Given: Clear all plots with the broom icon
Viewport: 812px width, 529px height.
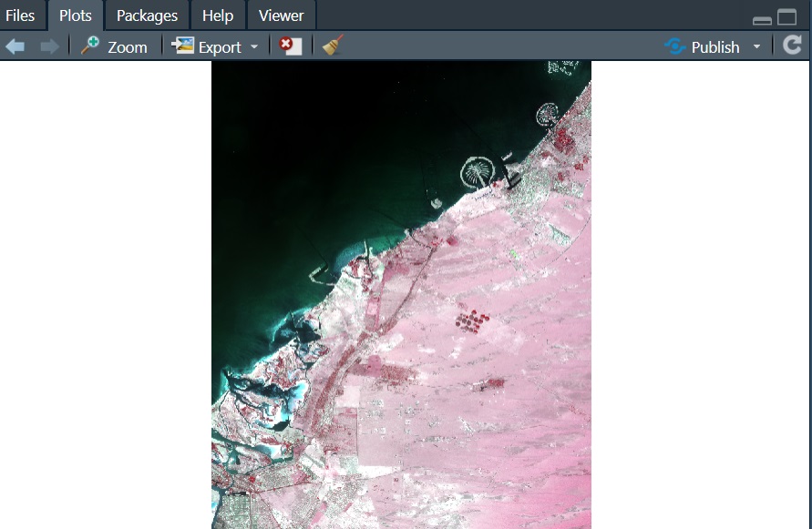Looking at the screenshot, I should point(333,46).
